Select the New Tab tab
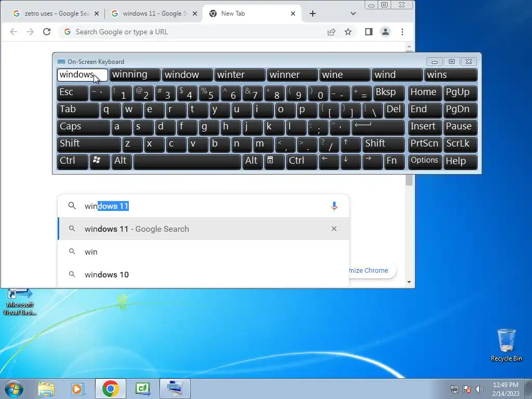The height and width of the screenshot is (399, 532). coord(251,14)
